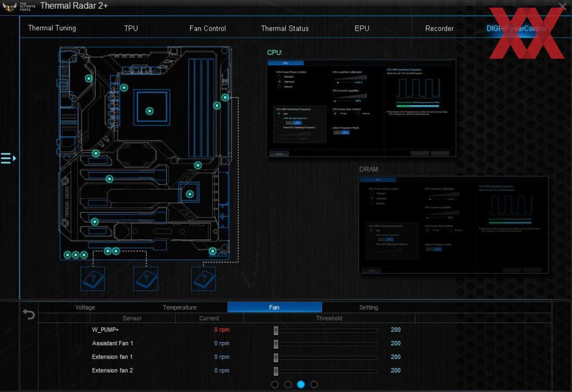Click the back arrow beside the Voltage tab
The height and width of the screenshot is (392, 572).
(29, 314)
